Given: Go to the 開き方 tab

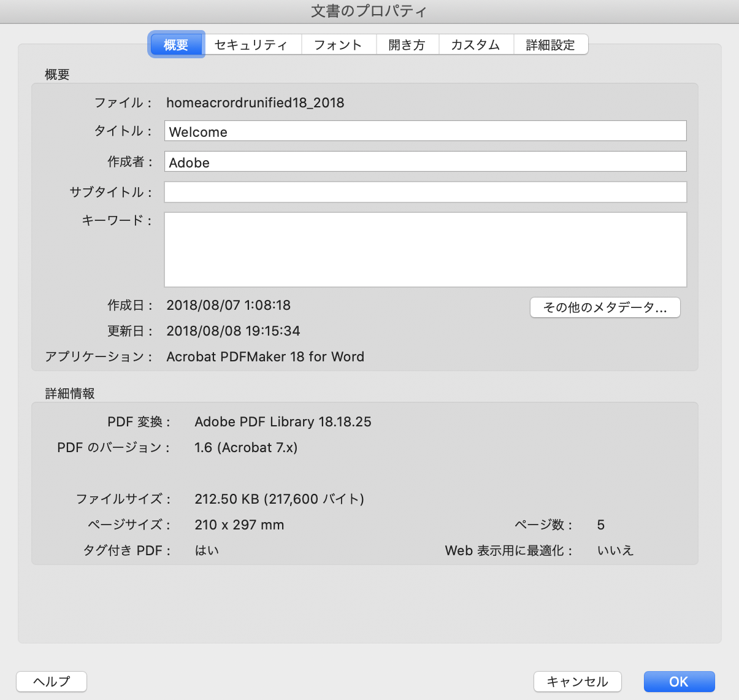Looking at the screenshot, I should coord(407,45).
